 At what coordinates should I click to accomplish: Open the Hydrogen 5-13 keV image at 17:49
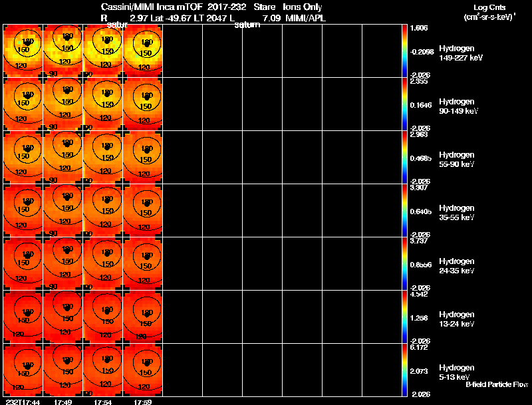pos(63,370)
